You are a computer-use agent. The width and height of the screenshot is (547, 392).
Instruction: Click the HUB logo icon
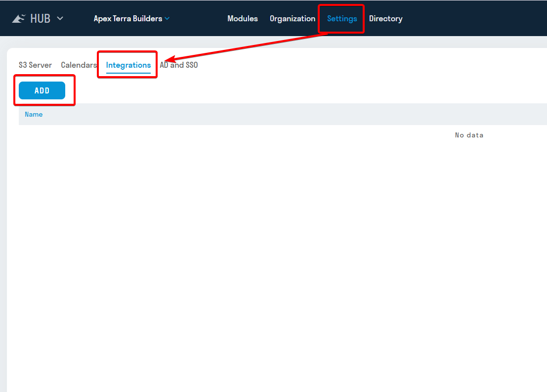[x=19, y=18]
